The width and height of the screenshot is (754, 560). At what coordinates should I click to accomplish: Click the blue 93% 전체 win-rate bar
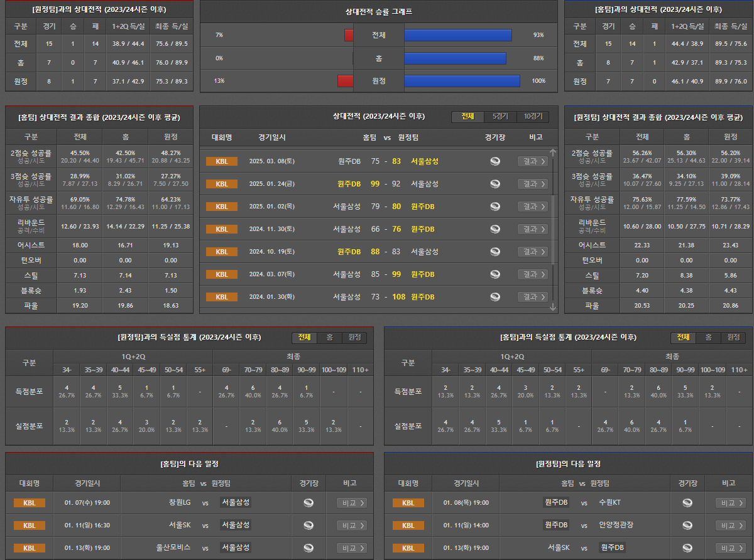tap(457, 35)
